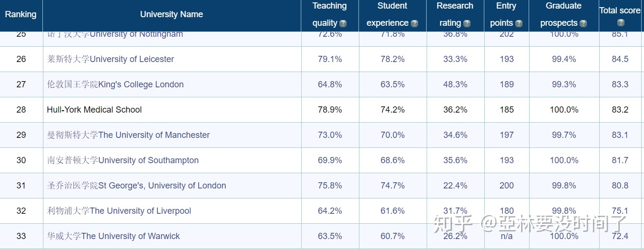The width and height of the screenshot is (644, 250).
Task: Click help icon beside Student experience
Action: (414, 23)
